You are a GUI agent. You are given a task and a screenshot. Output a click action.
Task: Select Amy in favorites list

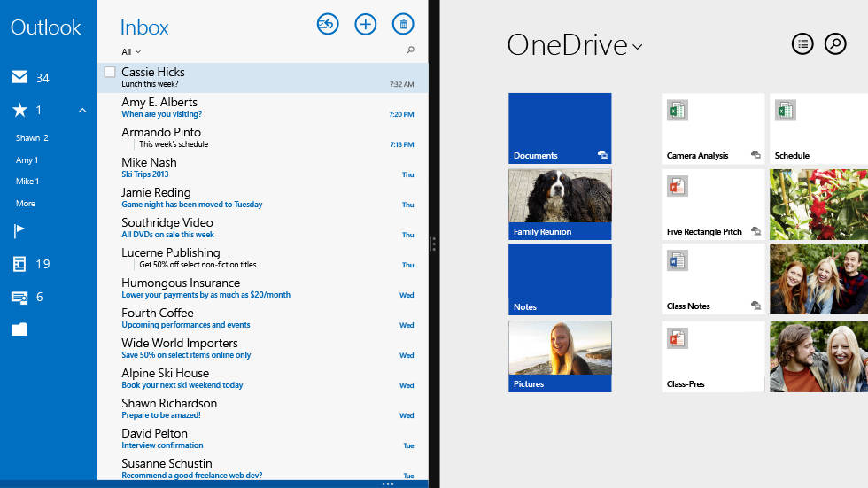coord(27,160)
